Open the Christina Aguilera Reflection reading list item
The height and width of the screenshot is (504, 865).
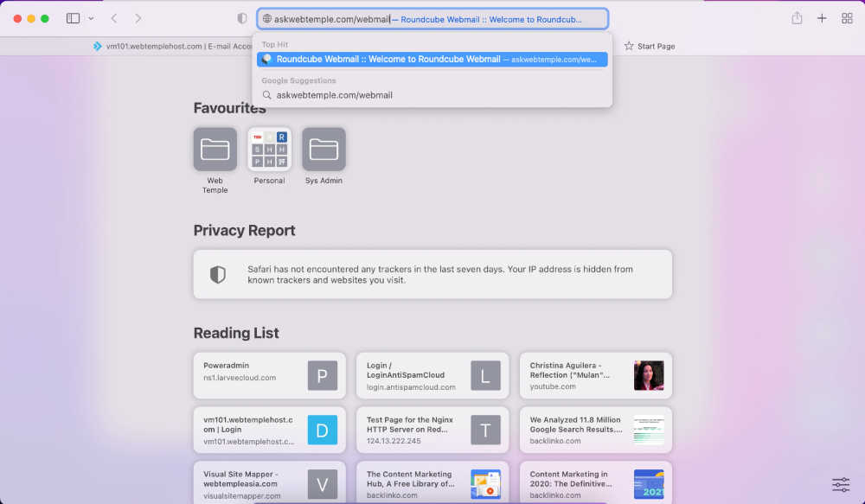coord(596,375)
